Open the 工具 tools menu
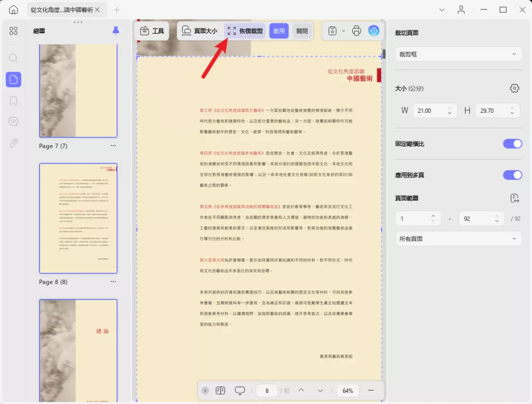 tap(152, 31)
